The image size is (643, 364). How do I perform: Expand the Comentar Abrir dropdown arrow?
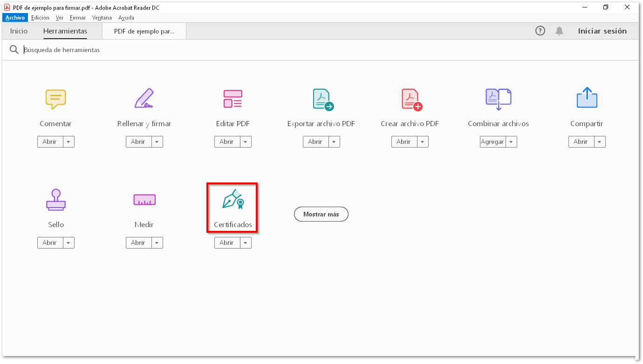pos(68,142)
